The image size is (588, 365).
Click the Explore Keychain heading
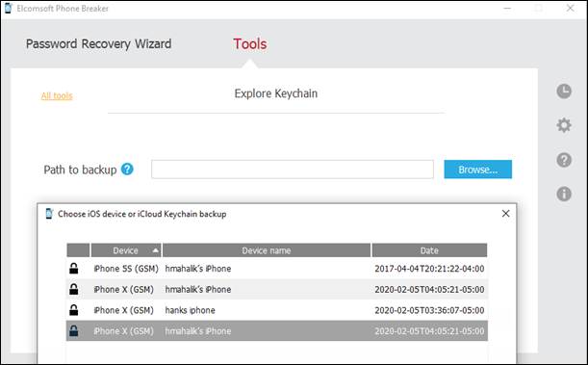[x=276, y=93]
